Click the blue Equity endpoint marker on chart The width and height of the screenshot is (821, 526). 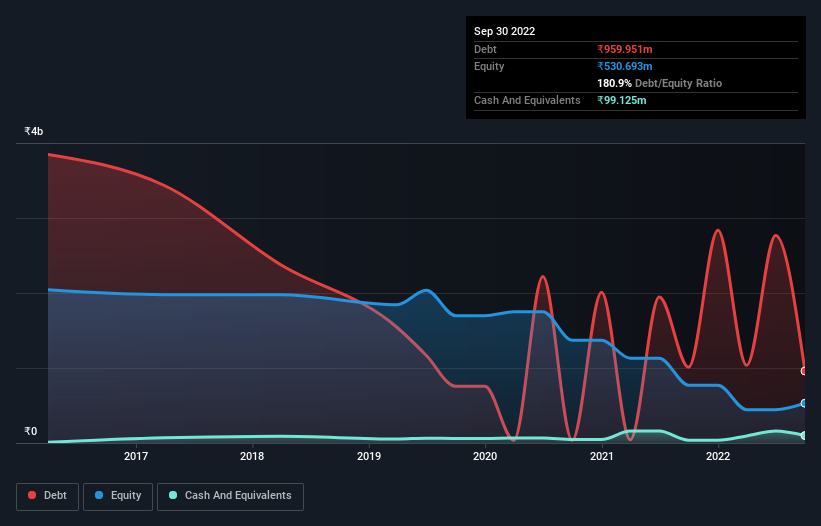(804, 404)
